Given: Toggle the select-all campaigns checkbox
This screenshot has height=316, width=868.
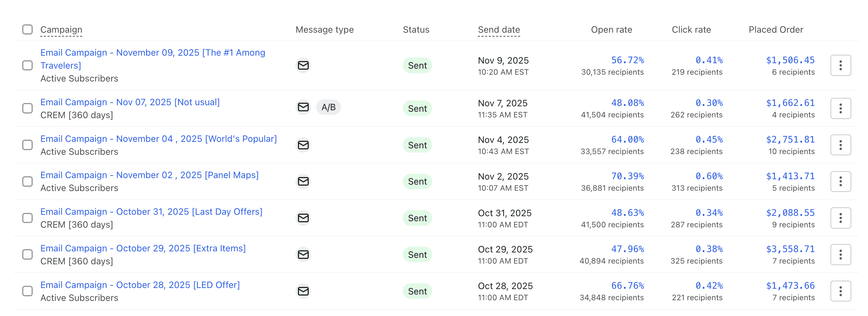Looking at the screenshot, I should [28, 29].
